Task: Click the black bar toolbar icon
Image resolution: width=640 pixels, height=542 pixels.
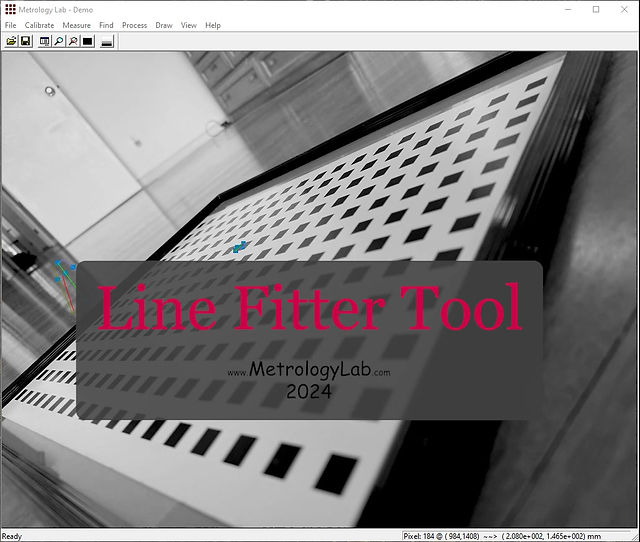Action: click(107, 41)
